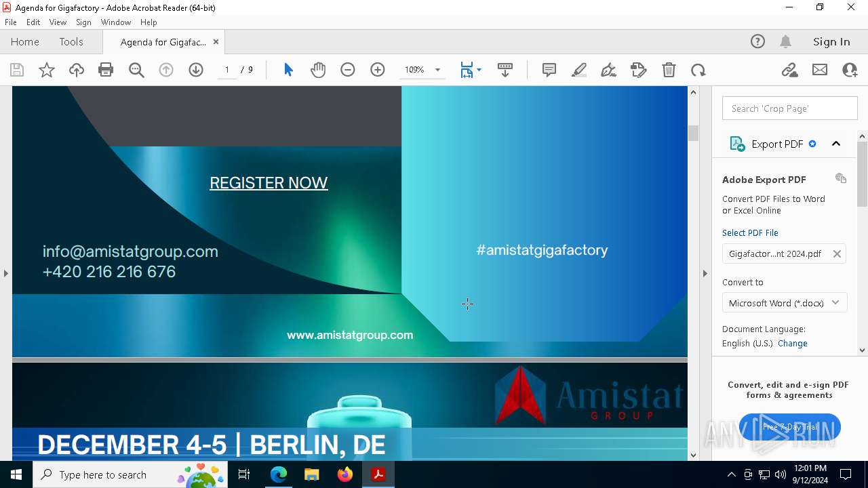868x488 pixels.
Task: Click info@amistatgroup.com email text
Action: (x=130, y=251)
